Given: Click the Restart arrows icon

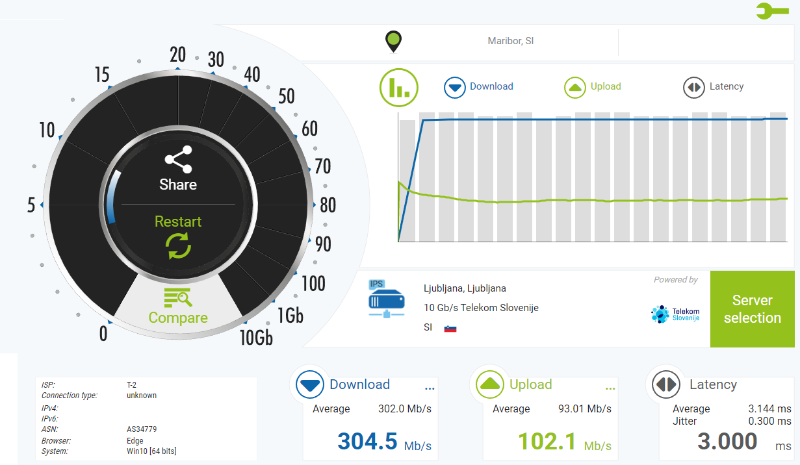Looking at the screenshot, I should [178, 245].
